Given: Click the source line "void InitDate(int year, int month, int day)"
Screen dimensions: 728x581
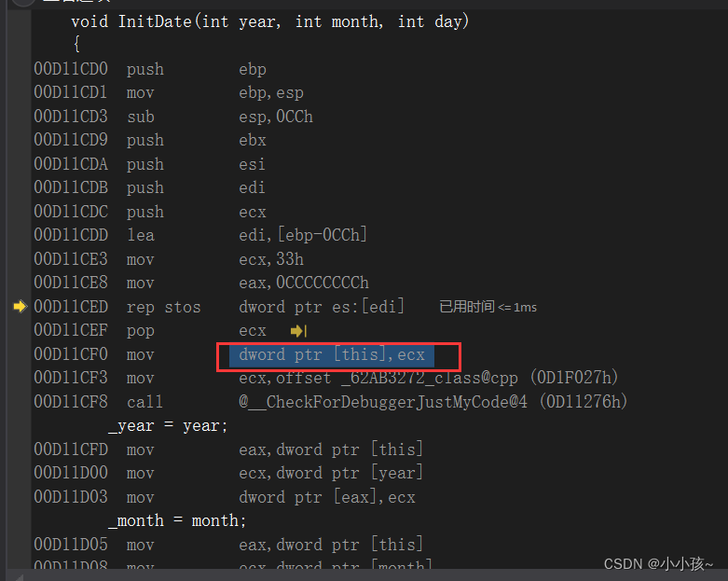Looking at the screenshot, I should 270,21.
